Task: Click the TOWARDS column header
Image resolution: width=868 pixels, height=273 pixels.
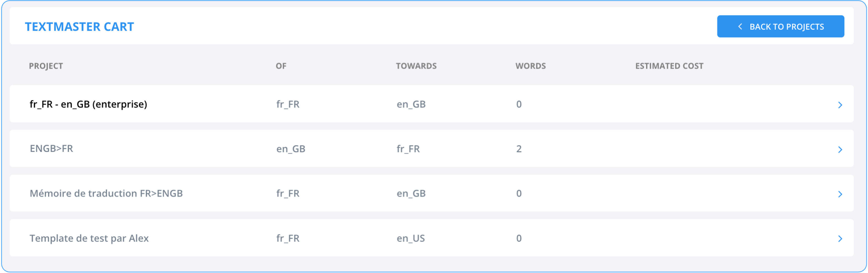Action: tap(416, 66)
